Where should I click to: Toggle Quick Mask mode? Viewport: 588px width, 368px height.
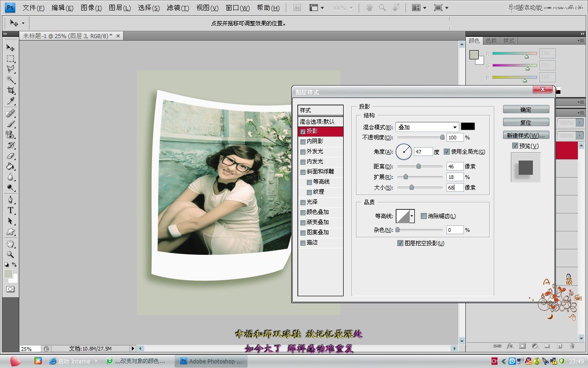[10, 289]
